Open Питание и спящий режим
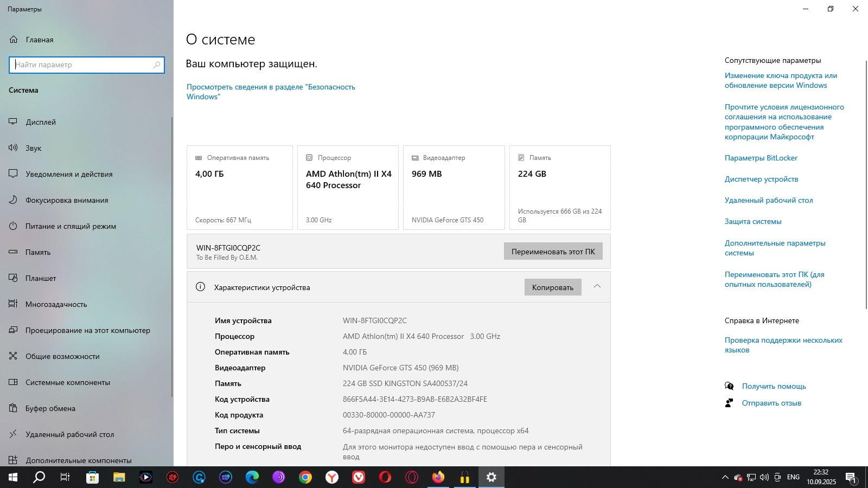This screenshot has width=868, height=488. click(x=71, y=226)
